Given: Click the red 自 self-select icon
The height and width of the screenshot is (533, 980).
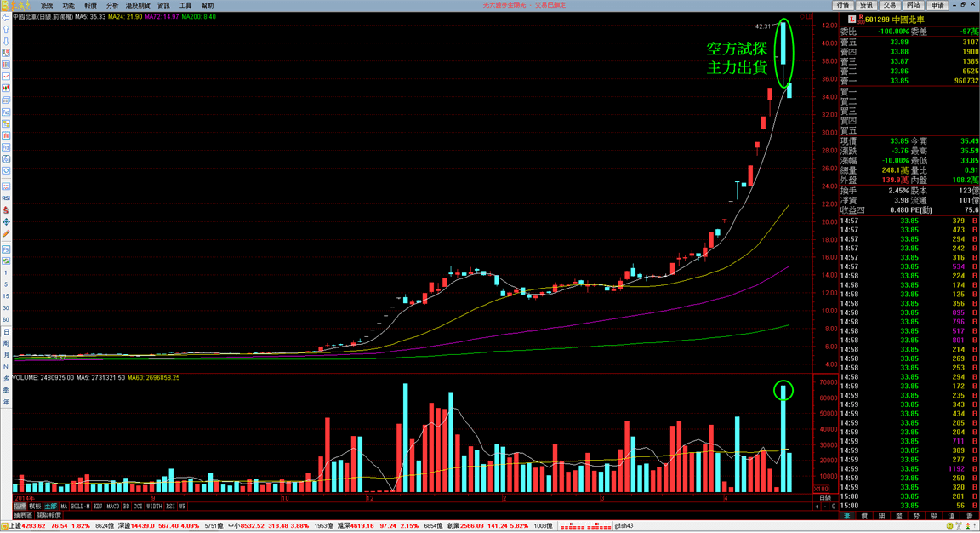Looking at the screenshot, I should tap(6, 135).
